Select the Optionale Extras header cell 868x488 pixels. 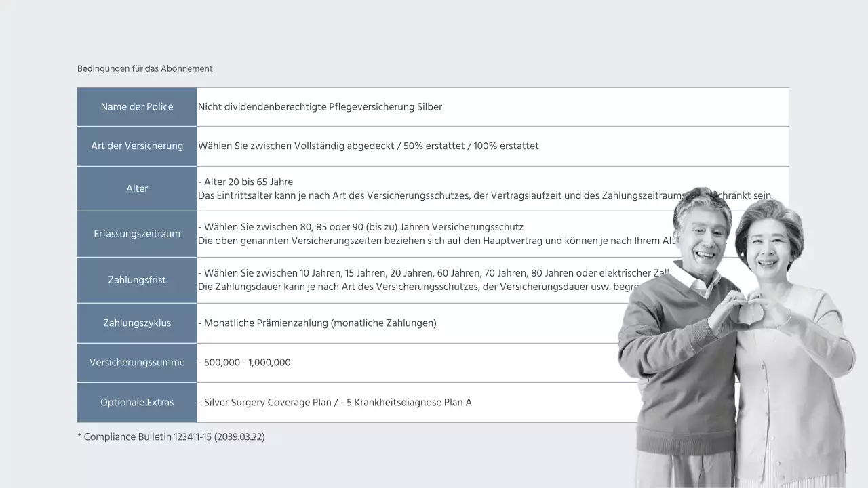136,402
